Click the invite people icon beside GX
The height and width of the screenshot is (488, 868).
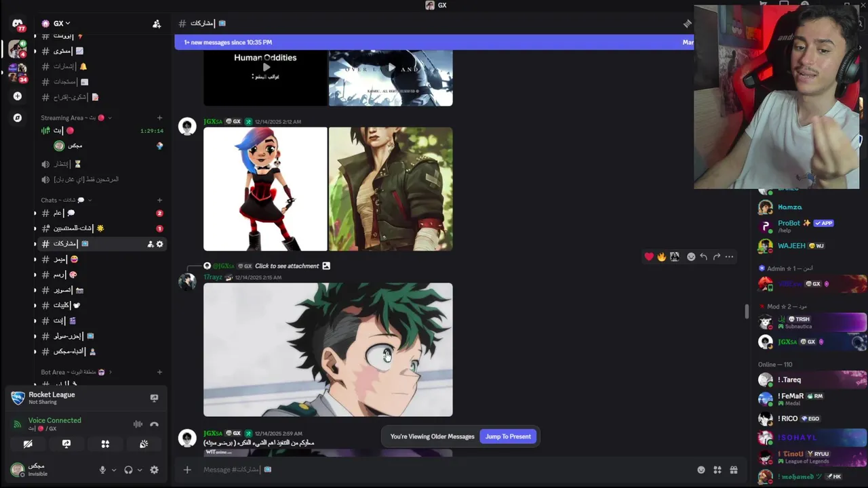157,24
